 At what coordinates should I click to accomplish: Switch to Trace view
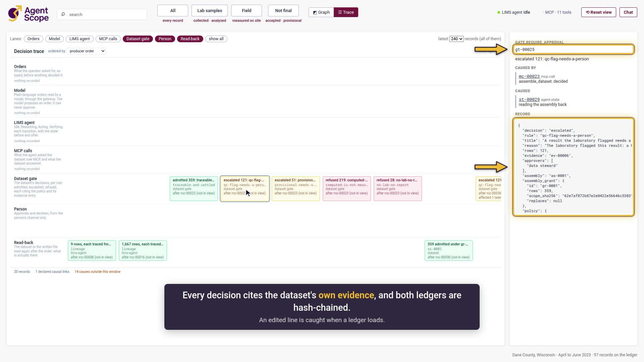coord(346,12)
